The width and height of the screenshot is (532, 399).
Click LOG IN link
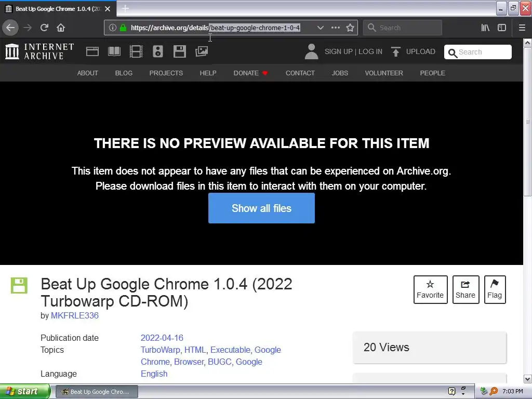(x=370, y=51)
